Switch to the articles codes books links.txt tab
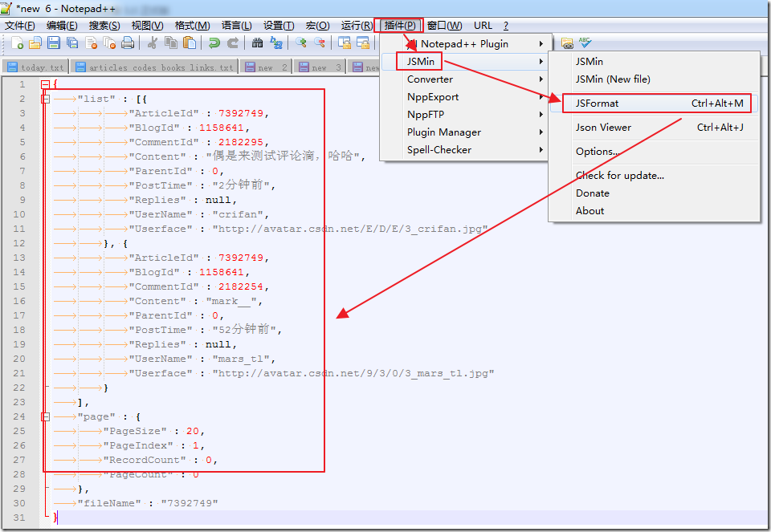This screenshot has height=532, width=771. click(155, 67)
